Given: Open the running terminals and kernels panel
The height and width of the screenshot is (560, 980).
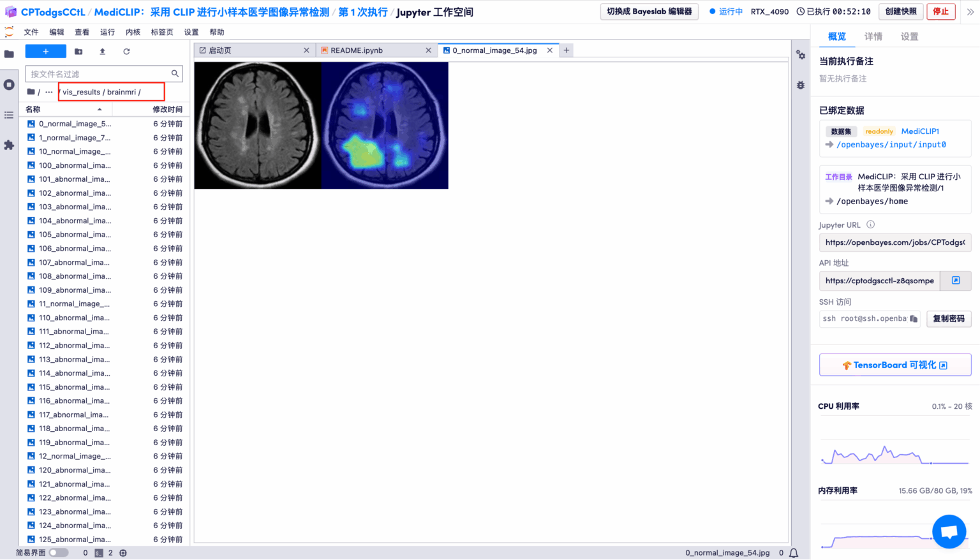Looking at the screenshot, I should click(10, 84).
